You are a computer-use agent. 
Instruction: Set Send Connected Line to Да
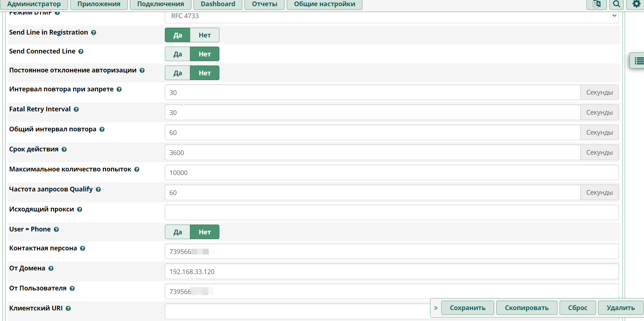(x=178, y=54)
